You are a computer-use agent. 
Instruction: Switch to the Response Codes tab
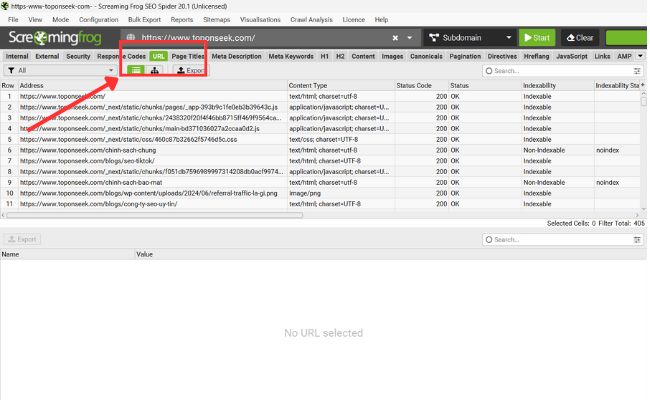[121, 56]
